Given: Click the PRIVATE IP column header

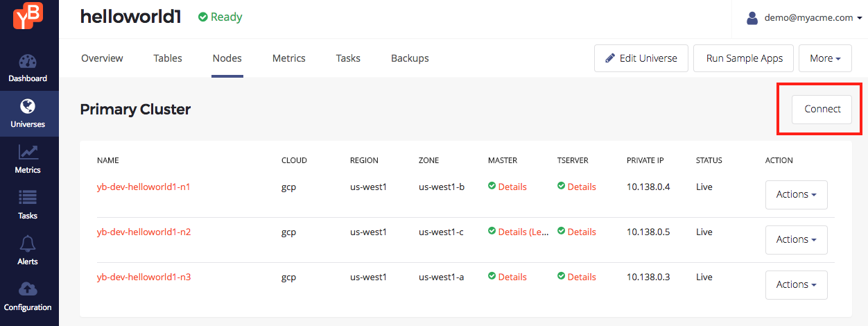Looking at the screenshot, I should tap(645, 160).
